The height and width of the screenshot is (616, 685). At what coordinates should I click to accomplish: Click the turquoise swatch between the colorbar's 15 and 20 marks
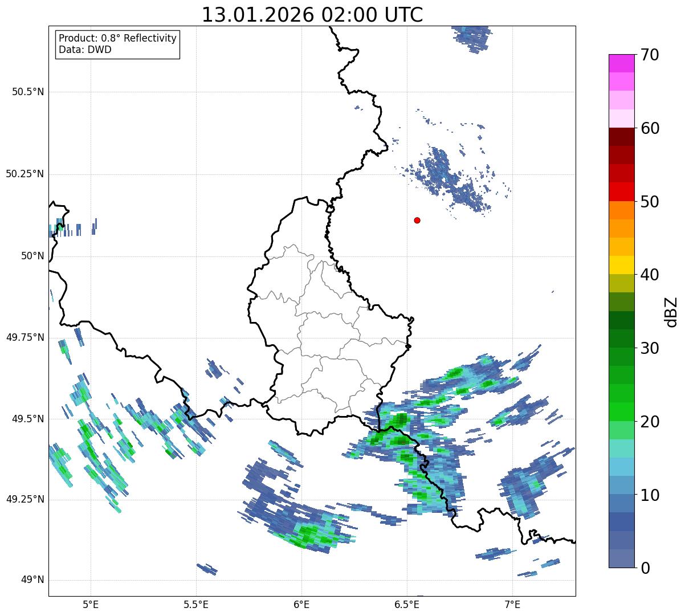pos(621,448)
